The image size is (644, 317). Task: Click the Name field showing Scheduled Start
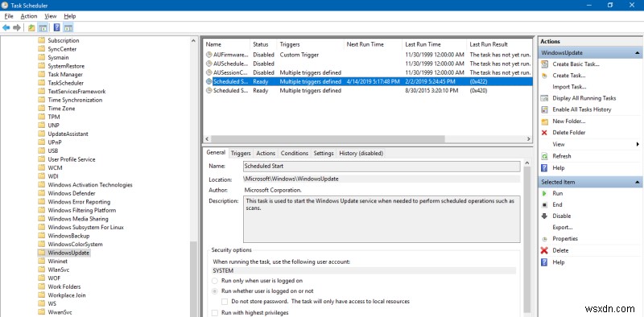pos(382,167)
